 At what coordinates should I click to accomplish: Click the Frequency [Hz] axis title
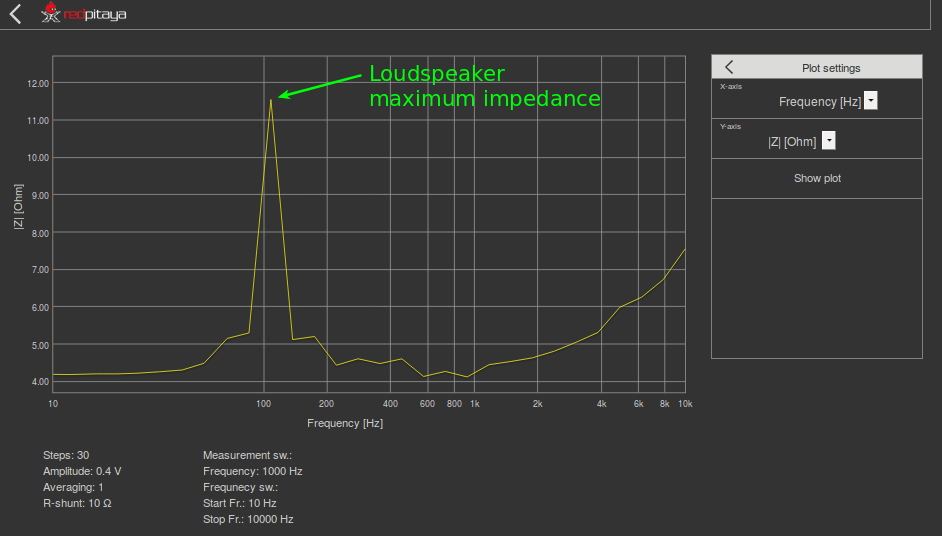point(345,424)
